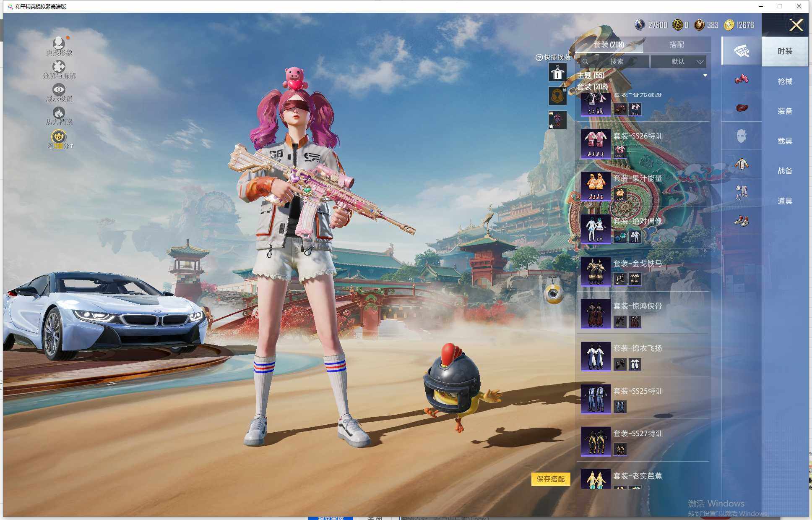Select the face mask category icon
The height and width of the screenshot is (520, 812).
coord(741,136)
